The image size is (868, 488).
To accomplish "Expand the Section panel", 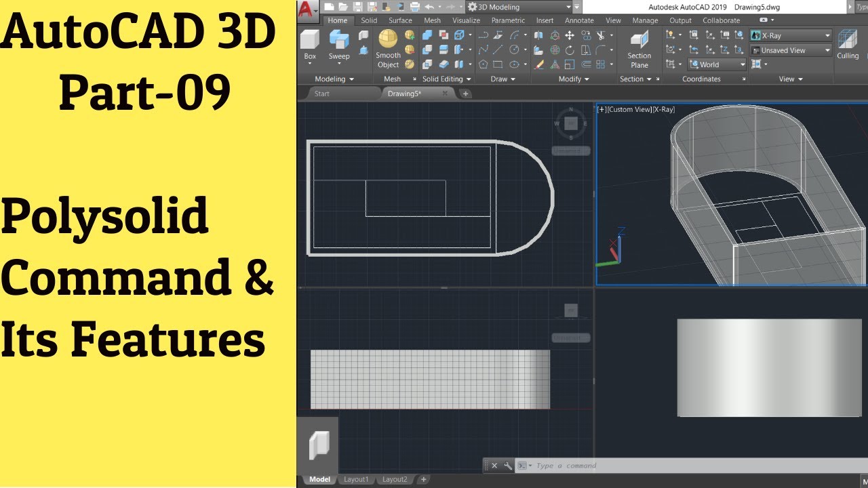I will click(x=635, y=79).
